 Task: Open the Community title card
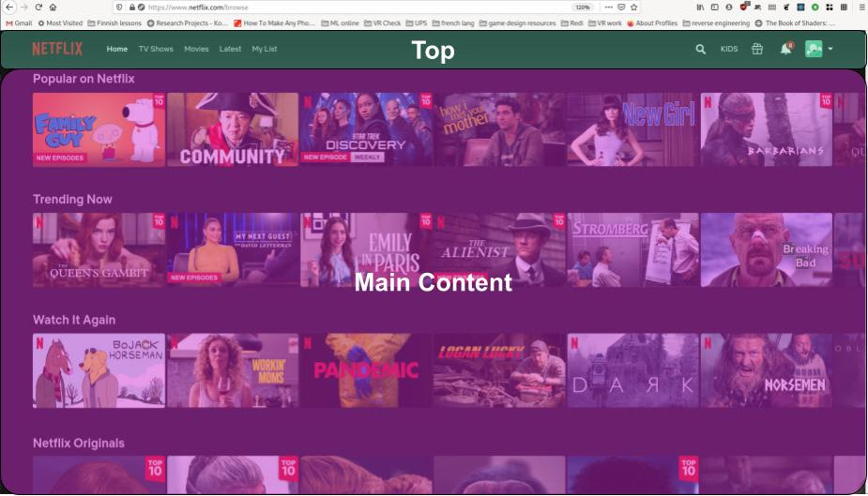233,129
